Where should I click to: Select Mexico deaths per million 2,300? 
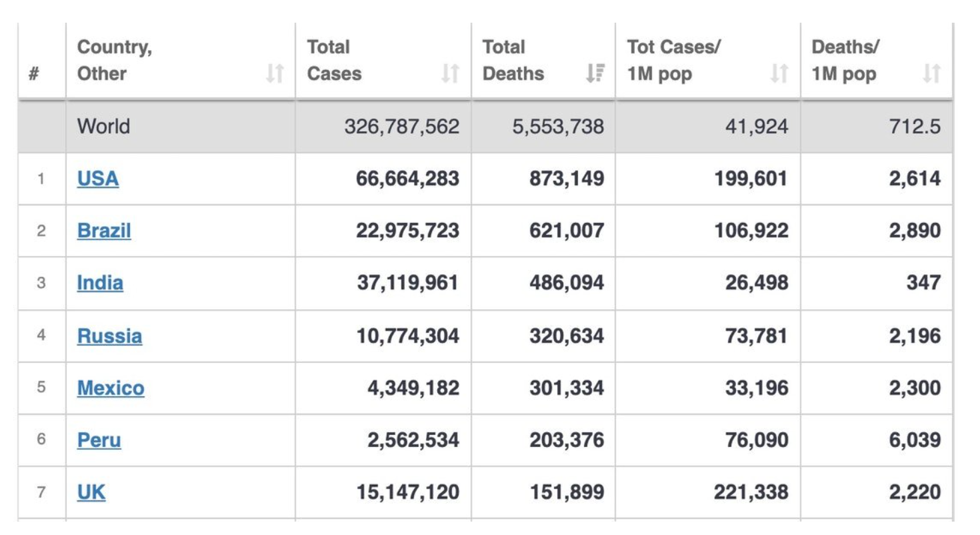915,388
